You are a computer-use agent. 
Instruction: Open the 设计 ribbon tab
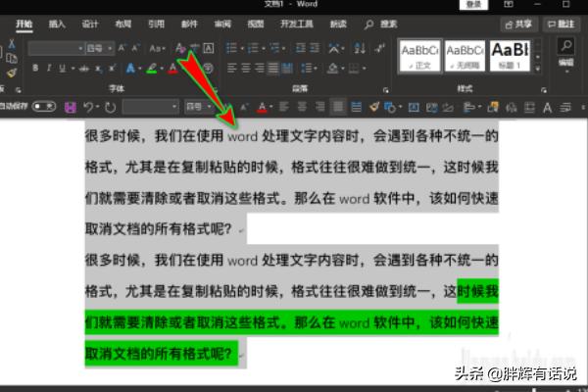[x=89, y=24]
